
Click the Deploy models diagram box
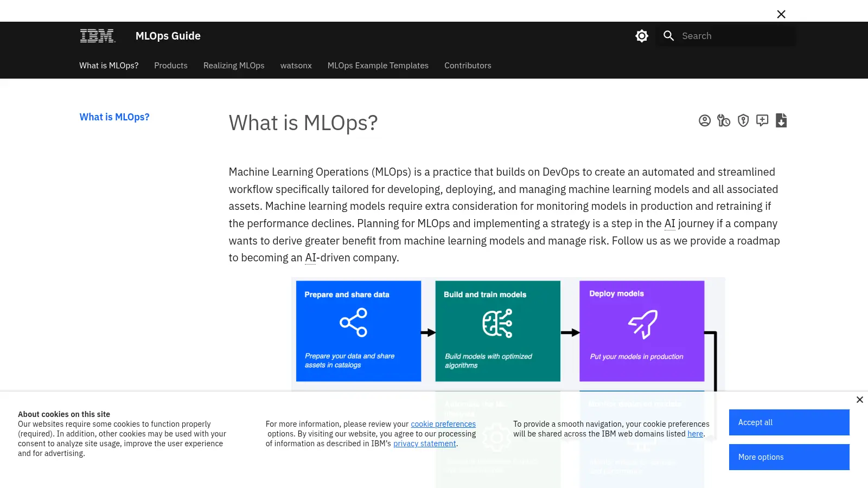click(642, 331)
